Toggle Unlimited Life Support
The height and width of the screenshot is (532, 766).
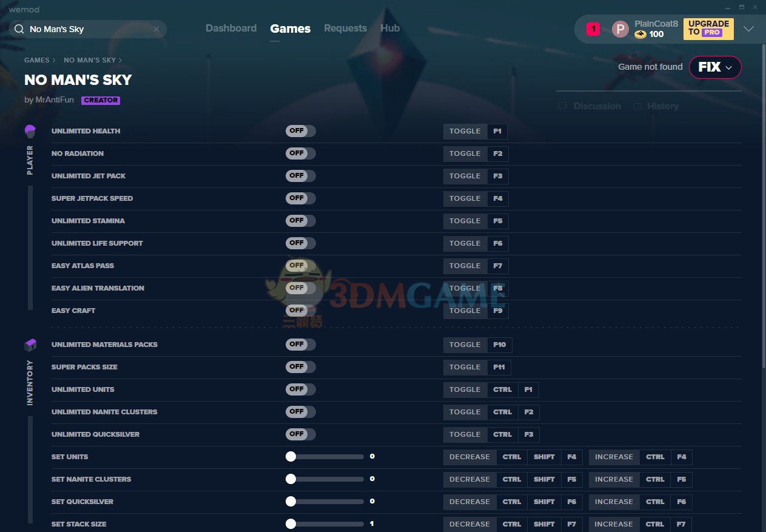tap(301, 243)
